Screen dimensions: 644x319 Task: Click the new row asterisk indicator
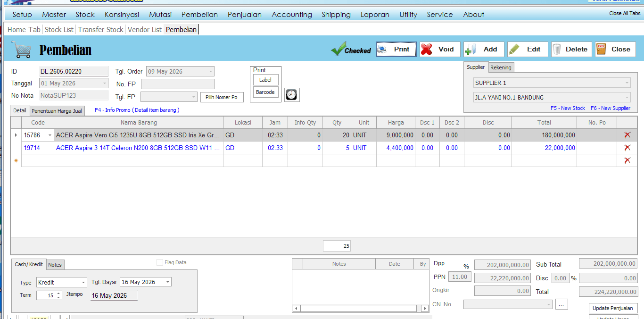[16, 160]
